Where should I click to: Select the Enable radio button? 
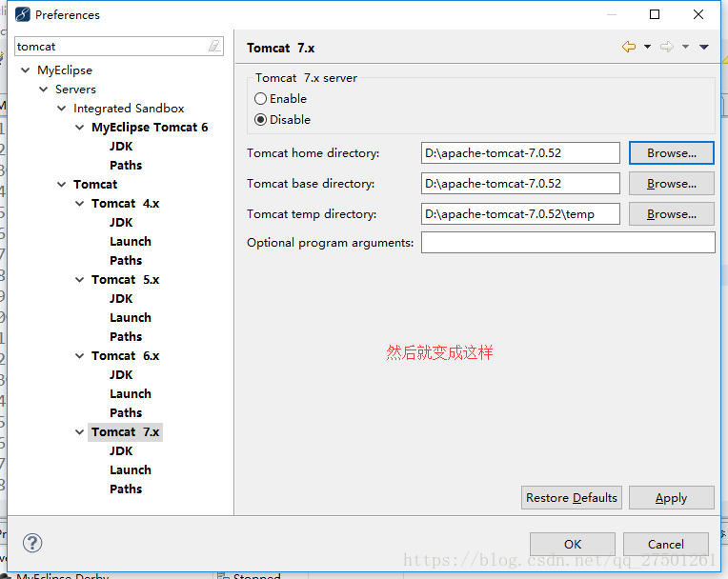260,99
